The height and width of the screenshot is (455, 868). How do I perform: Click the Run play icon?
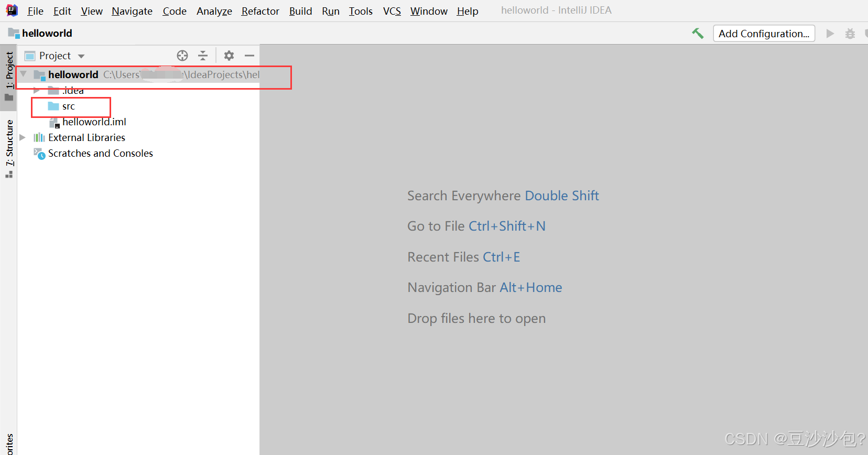point(830,34)
